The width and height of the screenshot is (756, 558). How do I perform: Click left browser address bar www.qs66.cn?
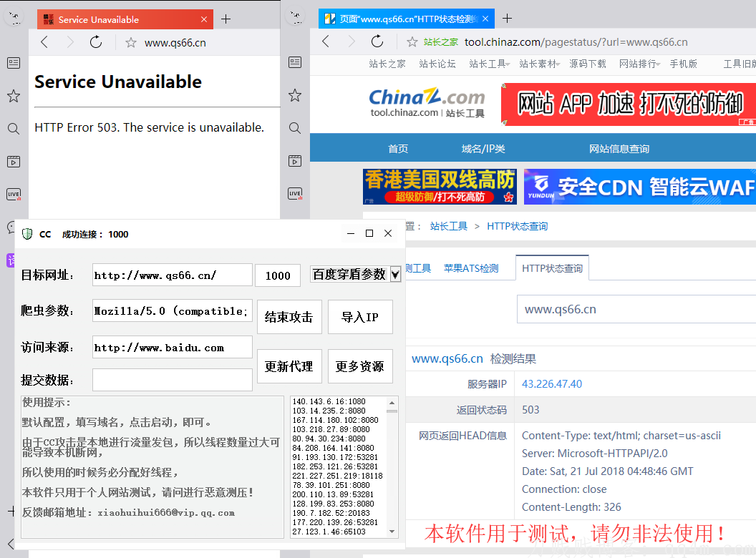click(x=175, y=43)
